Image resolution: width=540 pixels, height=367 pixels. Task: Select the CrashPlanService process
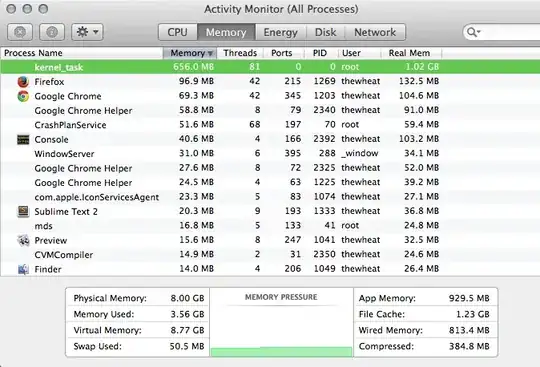point(70,125)
